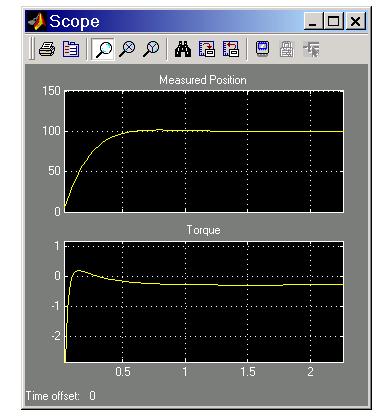382x418 pixels.
Task: Click Restore saved axes settings icon
Action: [231, 49]
